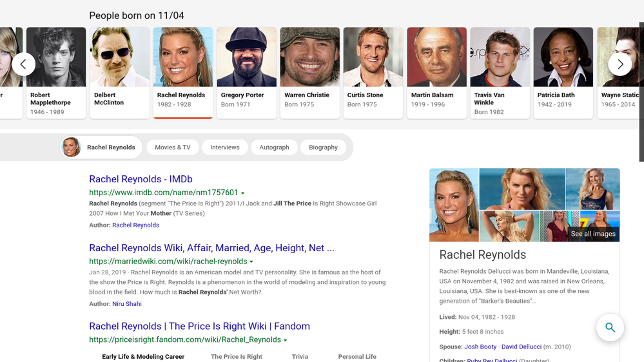Select the Interviews chip
The image size is (644, 362).
point(225,148)
